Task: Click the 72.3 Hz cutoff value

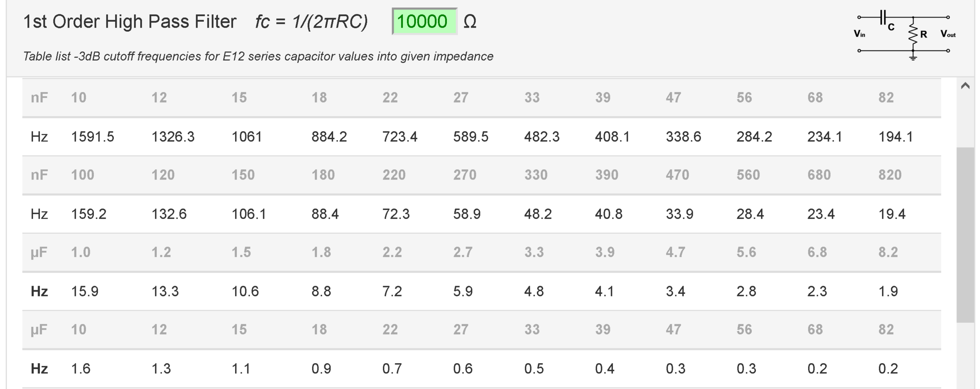Action: point(396,214)
